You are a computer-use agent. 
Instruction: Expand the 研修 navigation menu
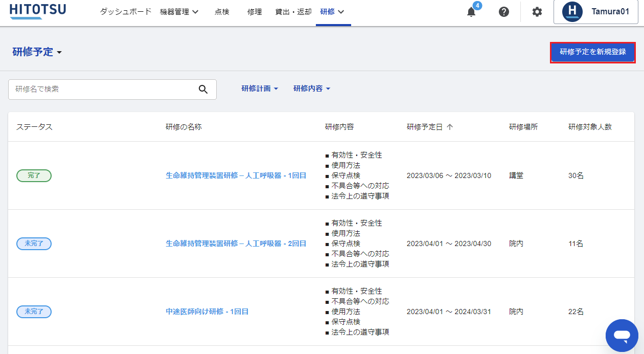332,12
